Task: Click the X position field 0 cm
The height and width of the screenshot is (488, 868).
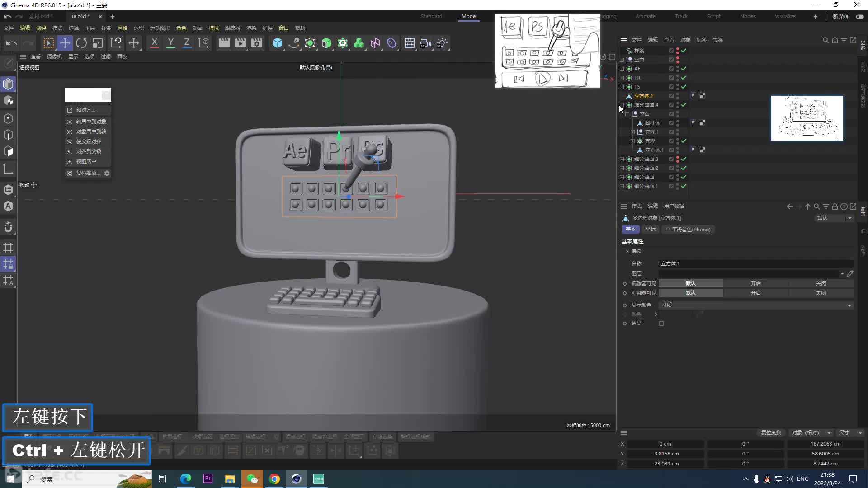Action: [665, 444]
